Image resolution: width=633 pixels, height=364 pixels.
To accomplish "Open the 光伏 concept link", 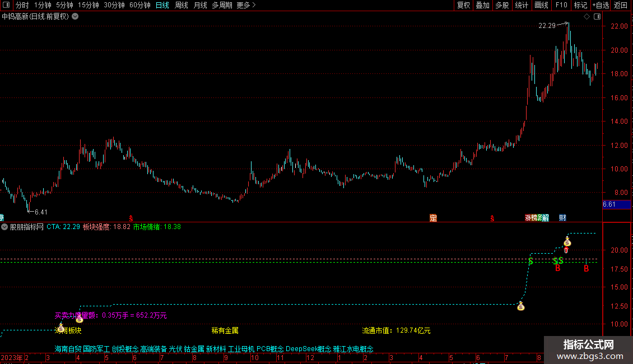I will 175,349.
